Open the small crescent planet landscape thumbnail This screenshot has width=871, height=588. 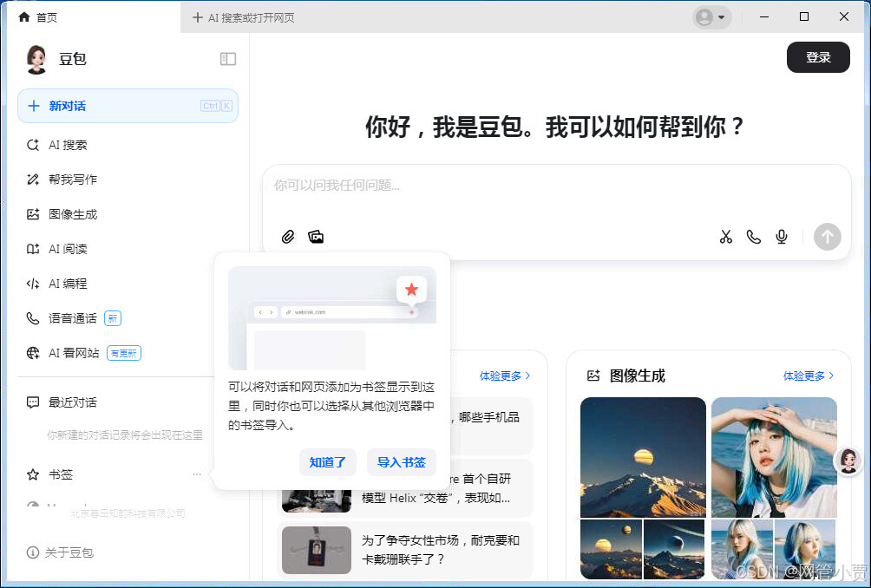pyautogui.click(x=674, y=549)
